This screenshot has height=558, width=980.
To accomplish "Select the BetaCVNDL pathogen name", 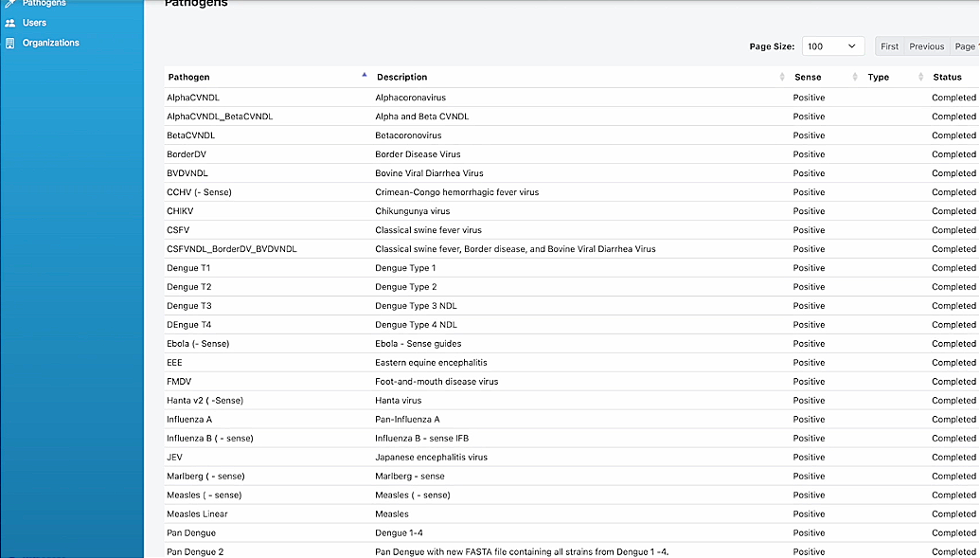I will (190, 135).
